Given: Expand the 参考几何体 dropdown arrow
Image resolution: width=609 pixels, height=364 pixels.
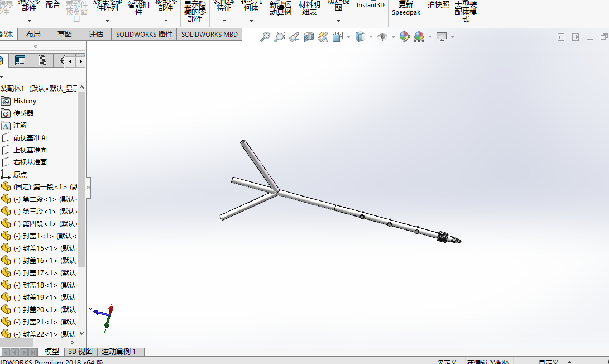Looking at the screenshot, I should [251, 21].
